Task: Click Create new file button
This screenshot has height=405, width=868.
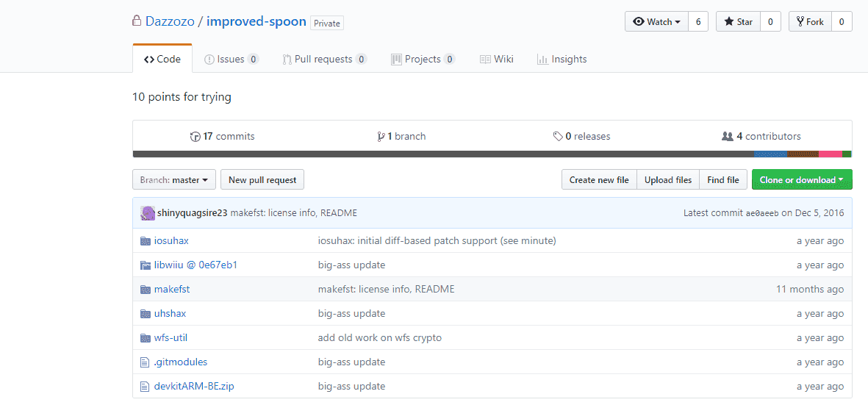Action: pos(599,180)
